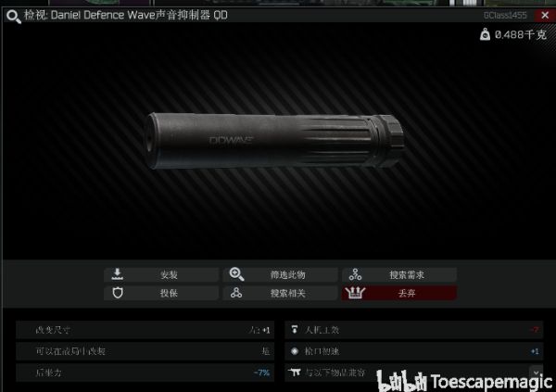Click the 搜索需求 search requirements button
556x392 pixels.
(x=399, y=274)
